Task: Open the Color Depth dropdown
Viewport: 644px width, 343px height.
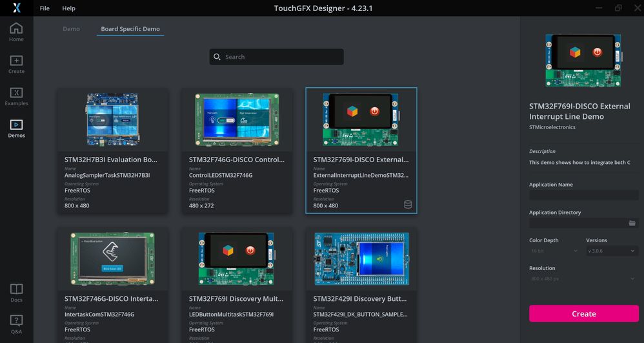Action: 554,251
